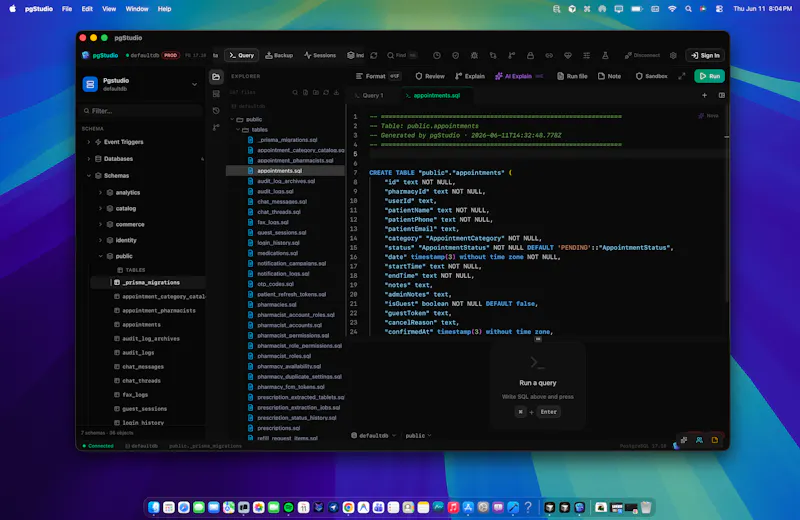The height and width of the screenshot is (520, 800).
Task: Click the Sign In button
Action: click(705, 55)
